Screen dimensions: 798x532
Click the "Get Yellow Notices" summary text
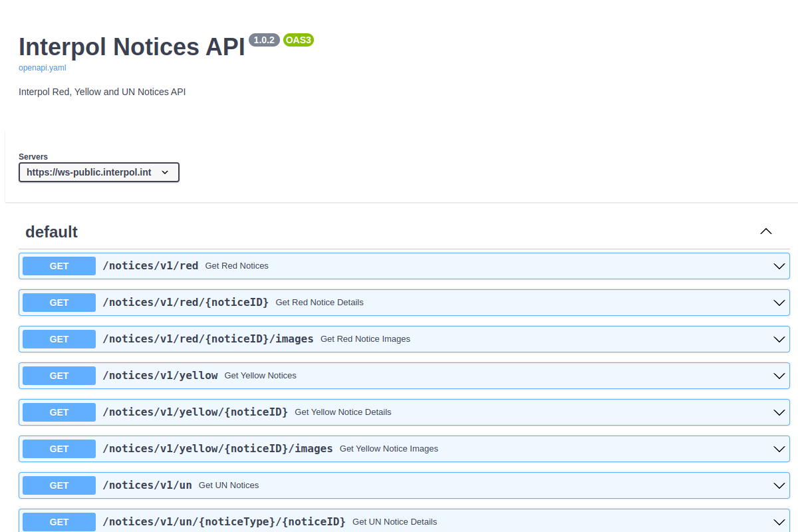tap(261, 376)
